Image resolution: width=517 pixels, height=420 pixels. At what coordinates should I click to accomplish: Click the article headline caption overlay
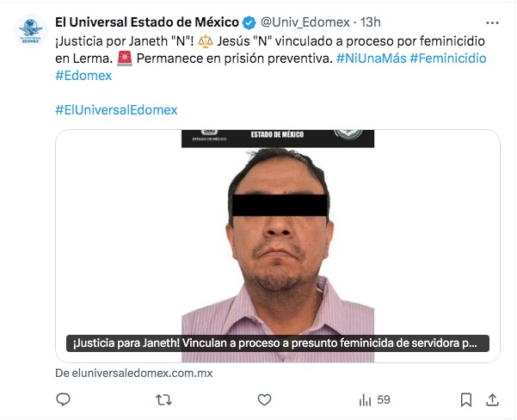click(x=278, y=343)
